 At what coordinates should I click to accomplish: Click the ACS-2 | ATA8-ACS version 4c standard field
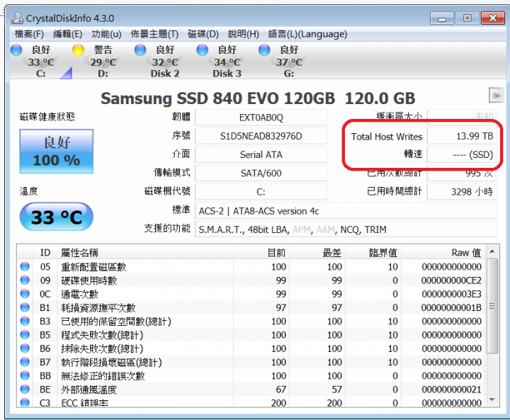tap(346, 211)
